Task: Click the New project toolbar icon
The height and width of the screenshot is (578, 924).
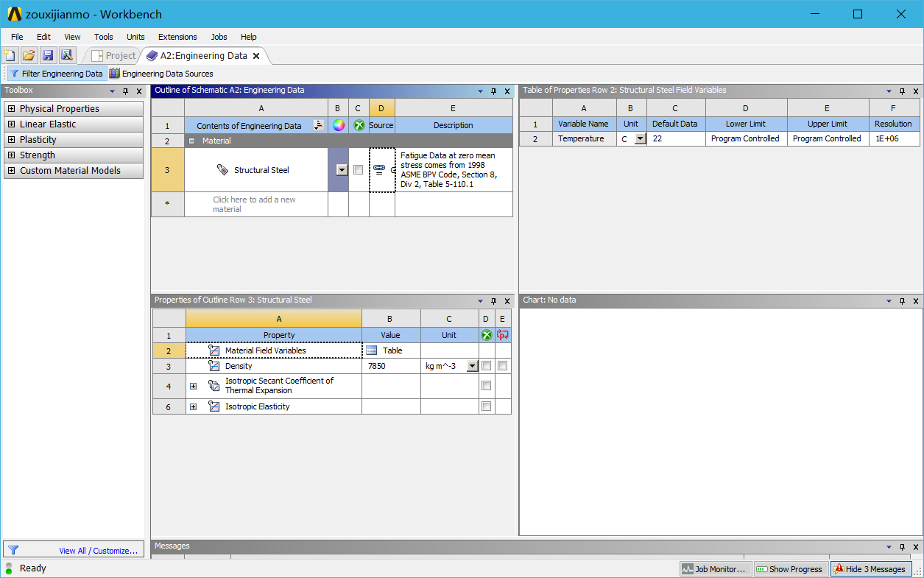Action: [x=10, y=55]
